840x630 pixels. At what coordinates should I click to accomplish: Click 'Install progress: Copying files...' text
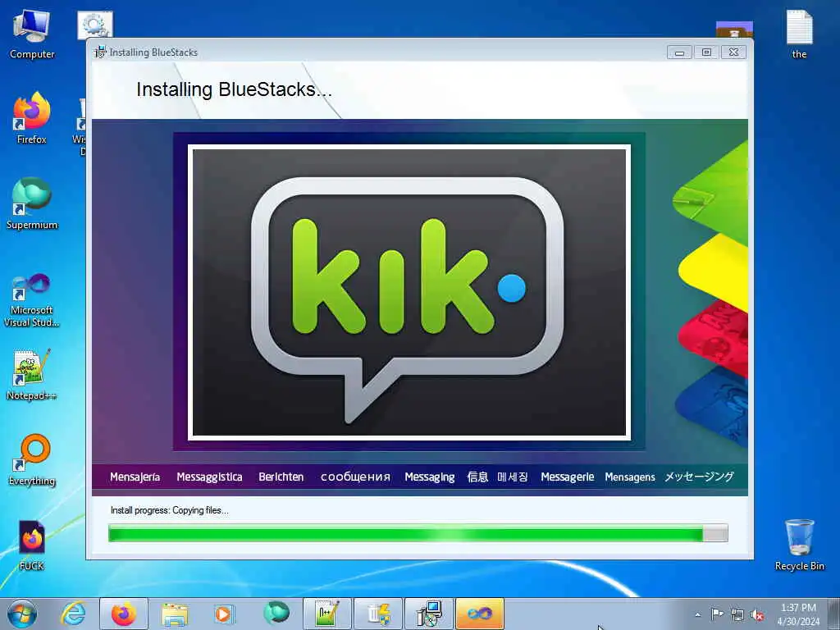[169, 510]
